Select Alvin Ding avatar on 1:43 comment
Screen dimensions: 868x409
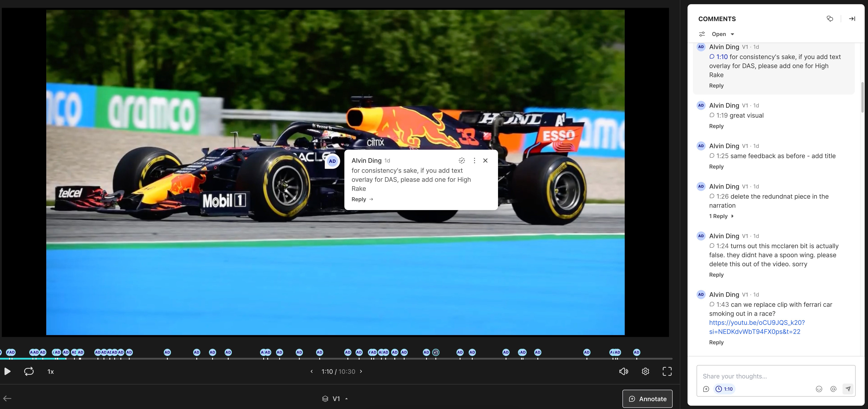701,294
